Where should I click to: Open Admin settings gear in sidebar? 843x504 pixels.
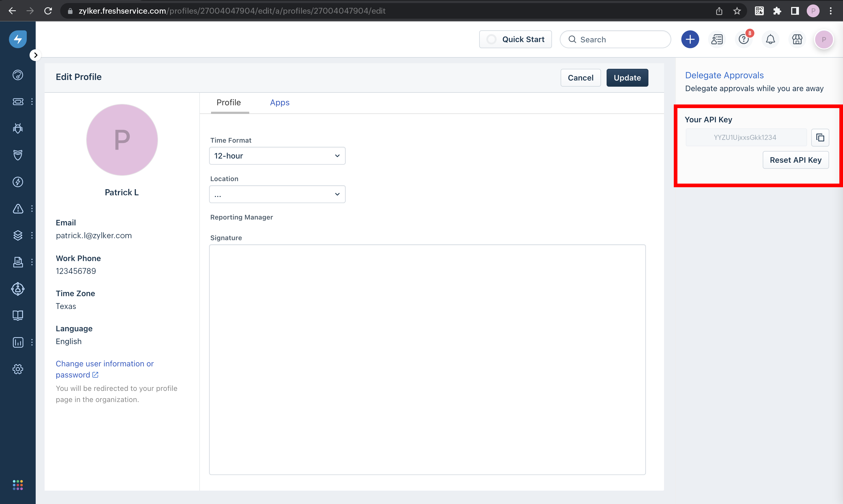[18, 369]
